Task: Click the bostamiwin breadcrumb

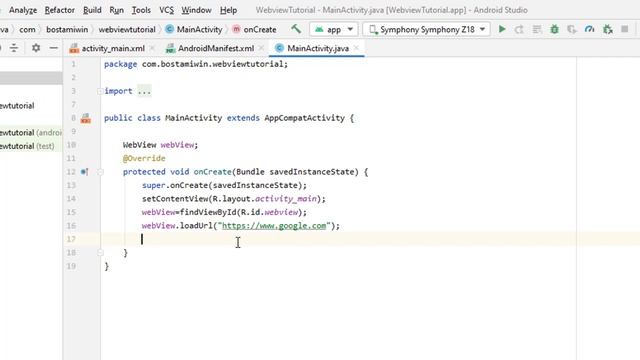Action: coord(67,29)
